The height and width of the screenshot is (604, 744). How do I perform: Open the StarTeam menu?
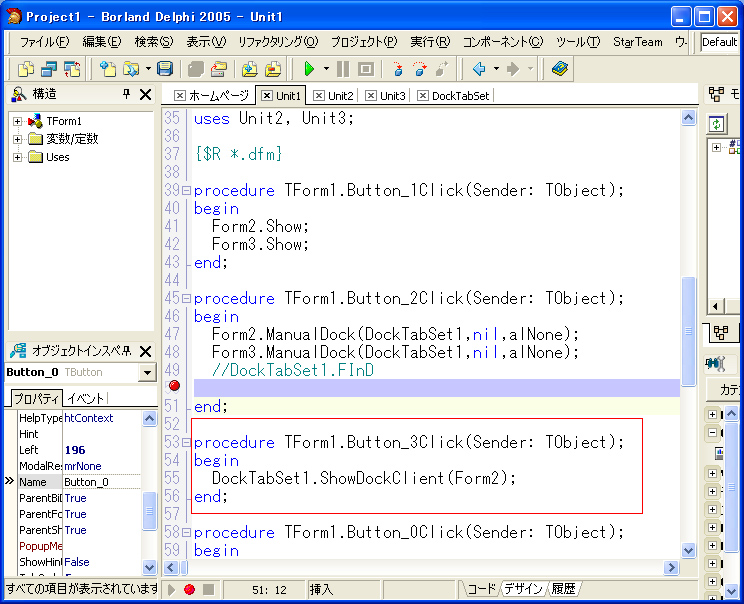pyautogui.click(x=638, y=42)
